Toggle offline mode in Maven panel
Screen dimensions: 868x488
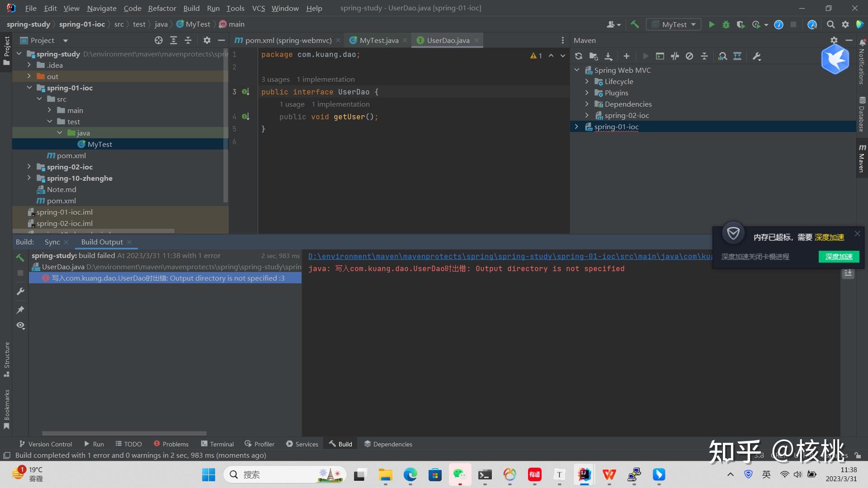[690, 56]
